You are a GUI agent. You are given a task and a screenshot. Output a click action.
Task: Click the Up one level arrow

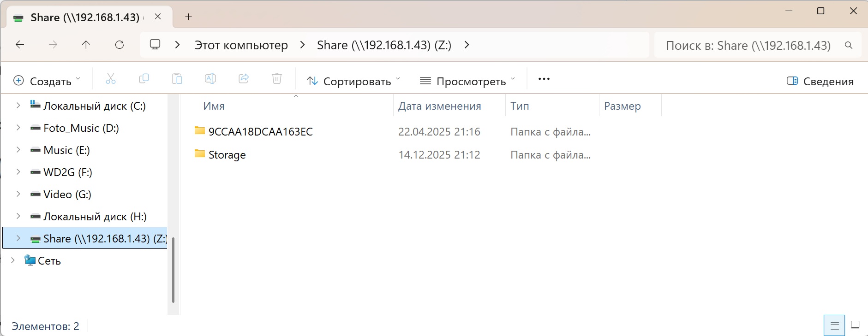(x=86, y=45)
